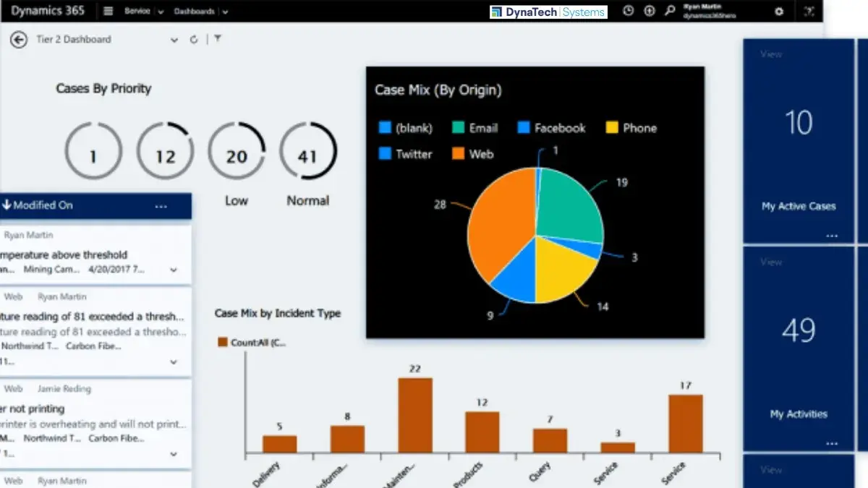
Task: Click the Web legend swatch
Action: coord(459,153)
